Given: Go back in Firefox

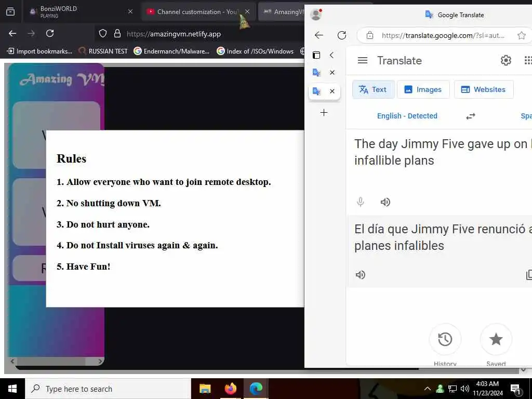Looking at the screenshot, I should click(12, 33).
